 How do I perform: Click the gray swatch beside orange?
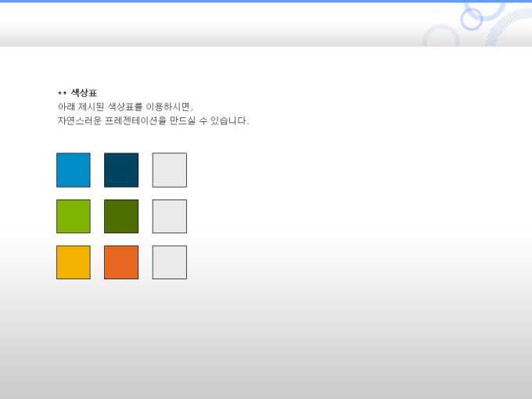(169, 262)
